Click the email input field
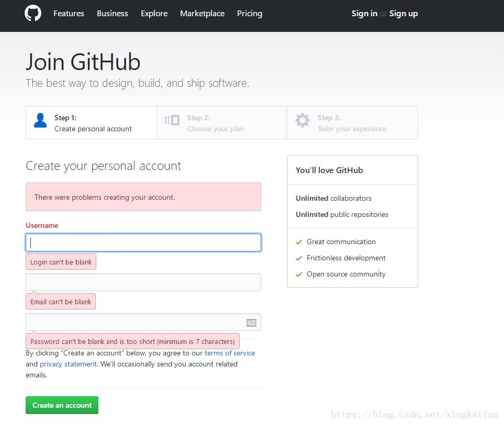 pyautogui.click(x=143, y=282)
